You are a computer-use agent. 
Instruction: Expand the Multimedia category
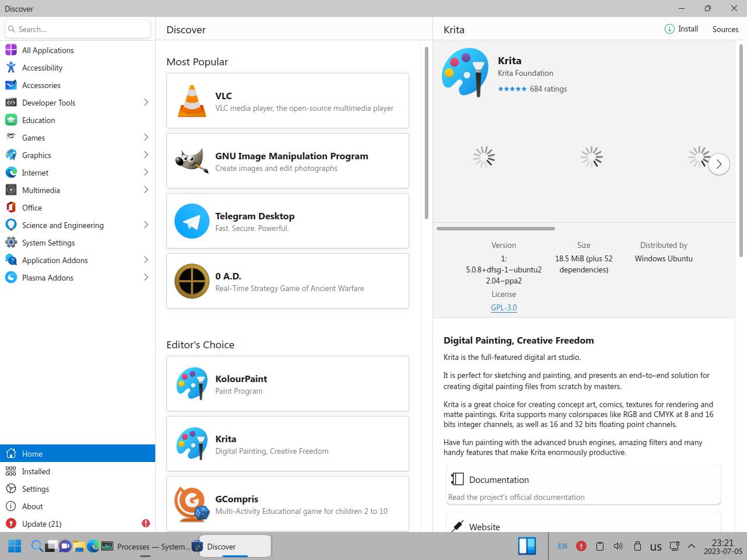tap(146, 190)
